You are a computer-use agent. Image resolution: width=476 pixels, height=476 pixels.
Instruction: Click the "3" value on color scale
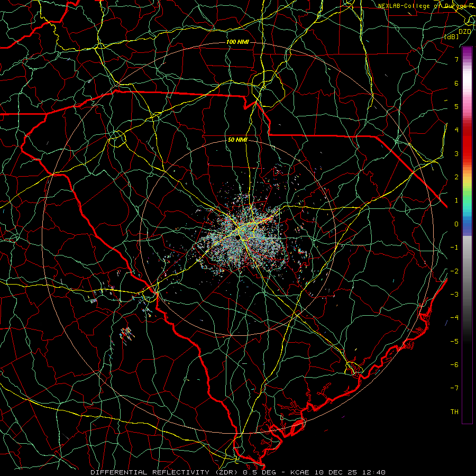pyautogui.click(x=456, y=153)
